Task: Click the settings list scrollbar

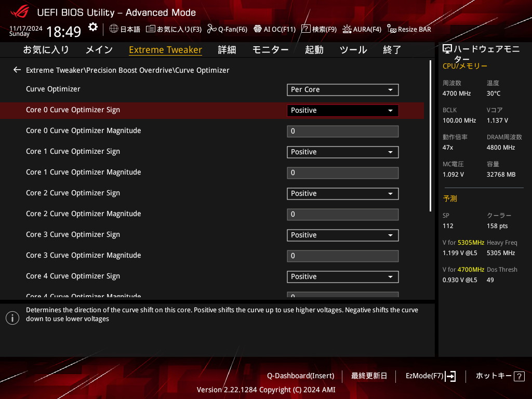Action: [x=430, y=136]
